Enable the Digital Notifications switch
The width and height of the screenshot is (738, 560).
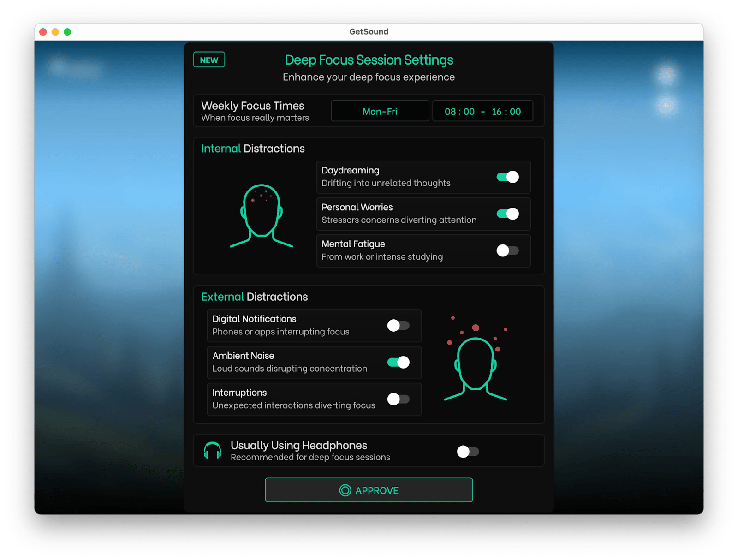pos(398,326)
